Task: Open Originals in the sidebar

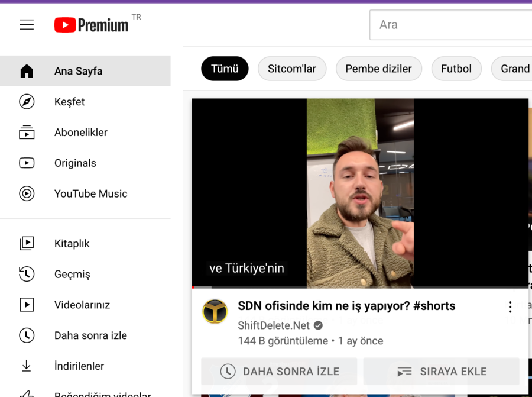Action: tap(85, 163)
